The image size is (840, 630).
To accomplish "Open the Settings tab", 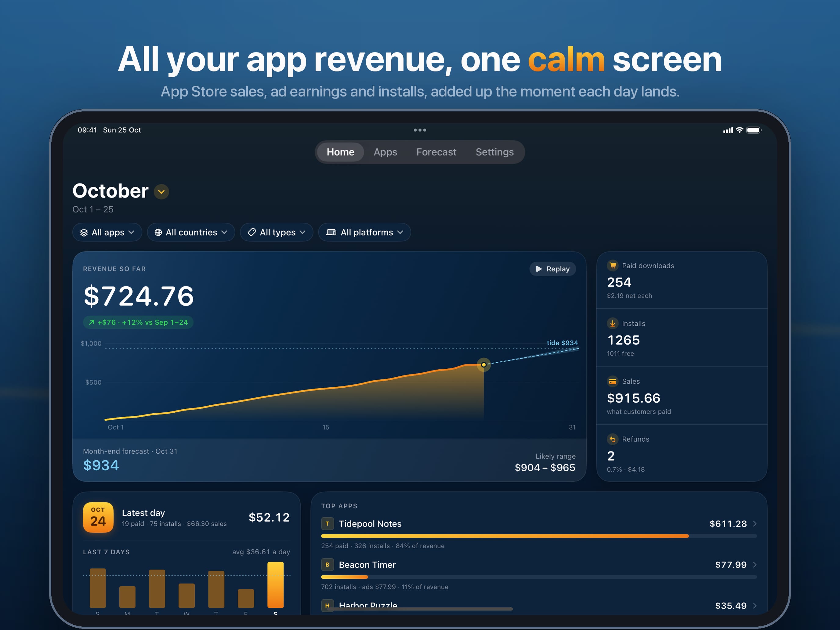I will coord(494,152).
